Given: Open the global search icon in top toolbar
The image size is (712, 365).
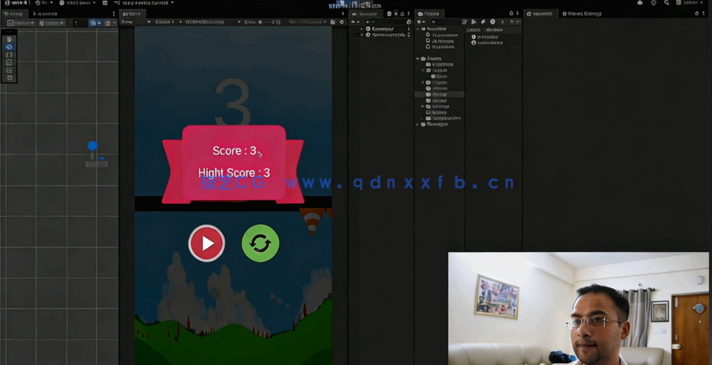Looking at the screenshot, I should click(666, 3).
